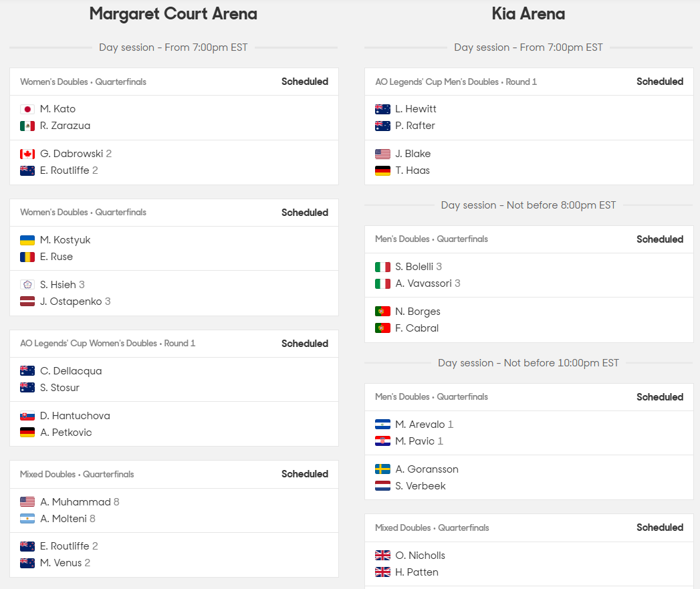
Task: Click the Sweden flag beside A. Goransson
Action: pyautogui.click(x=382, y=469)
